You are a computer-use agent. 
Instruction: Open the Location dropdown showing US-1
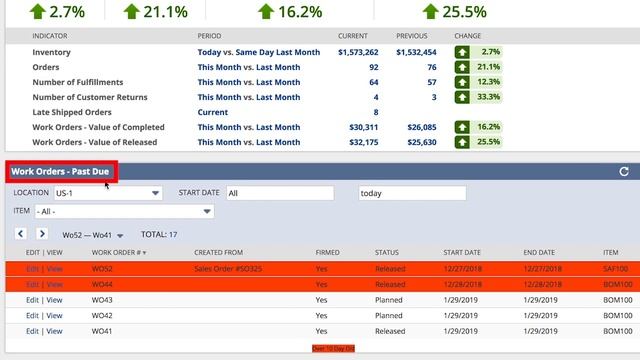tap(108, 193)
